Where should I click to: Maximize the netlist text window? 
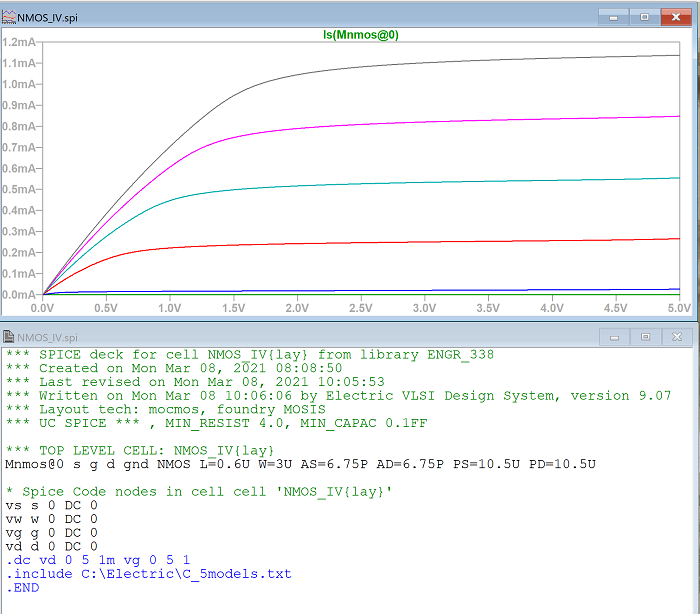click(645, 337)
